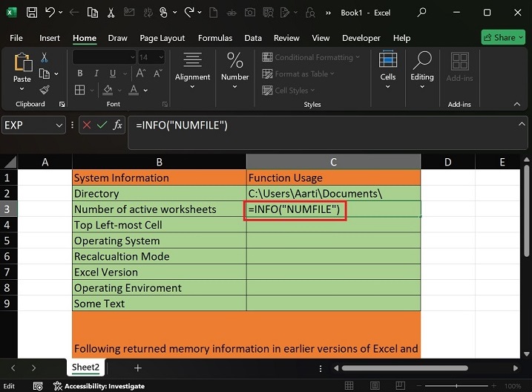Switch to the Page Layout tab
The width and height of the screenshot is (532, 392).
pos(162,38)
